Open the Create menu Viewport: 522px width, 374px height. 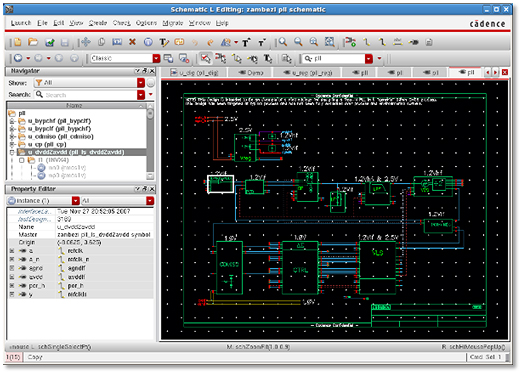98,23
